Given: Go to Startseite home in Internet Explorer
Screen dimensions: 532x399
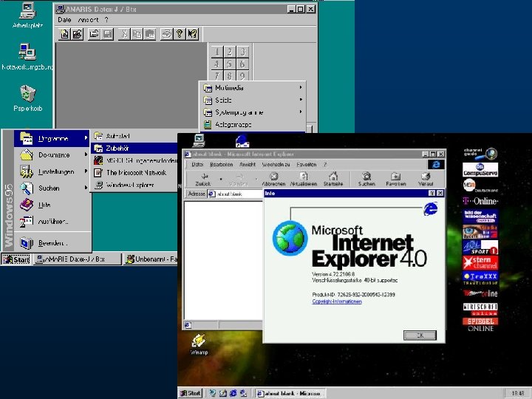Looking at the screenshot, I should click(333, 179).
